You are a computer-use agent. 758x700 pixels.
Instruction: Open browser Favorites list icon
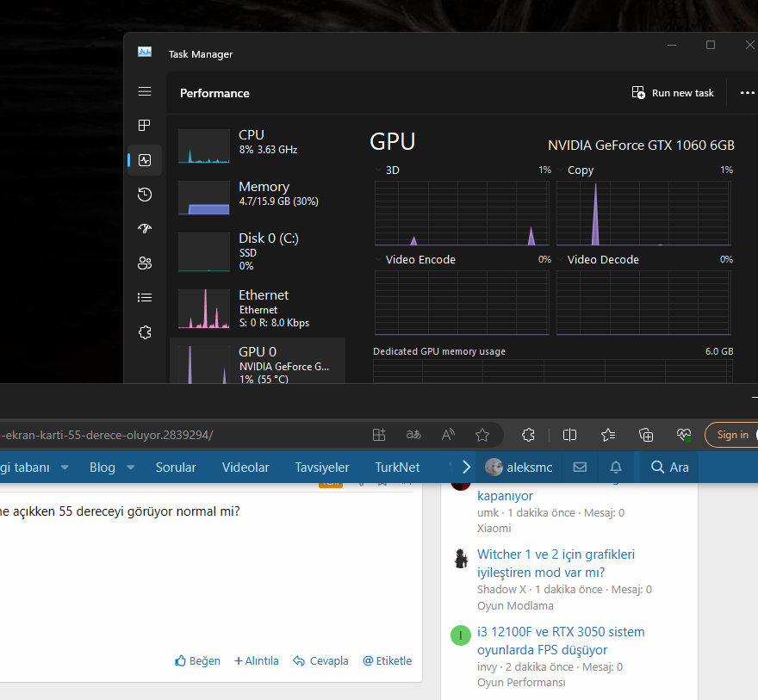pyautogui.click(x=607, y=435)
